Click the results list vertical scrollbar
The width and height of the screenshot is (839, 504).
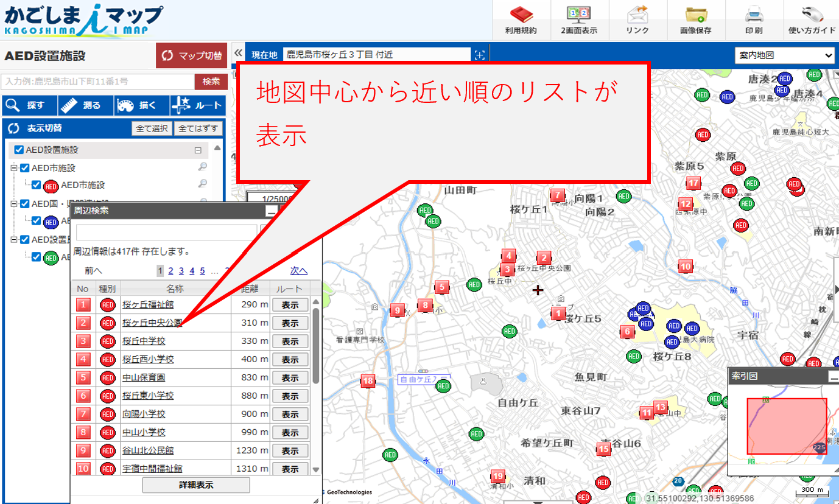[x=316, y=347]
